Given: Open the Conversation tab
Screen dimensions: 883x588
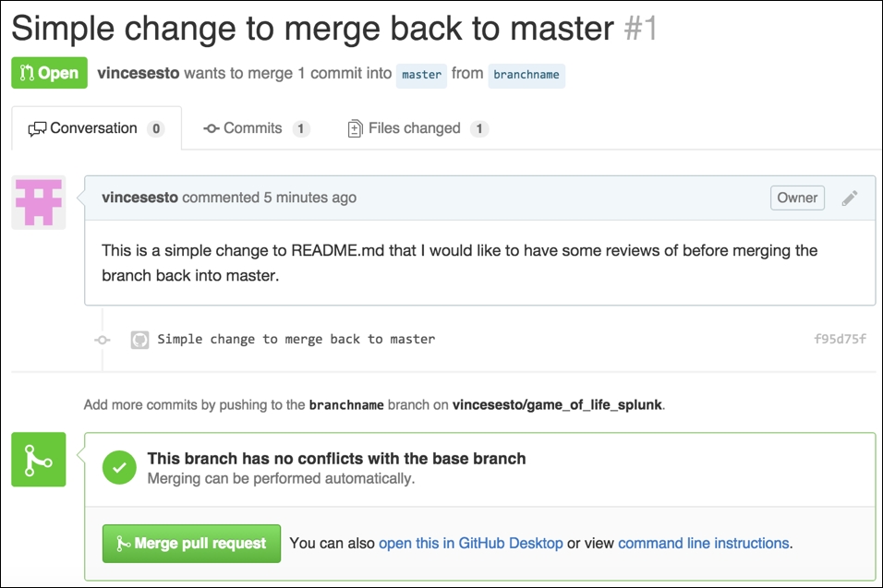Looking at the screenshot, I should (95, 128).
